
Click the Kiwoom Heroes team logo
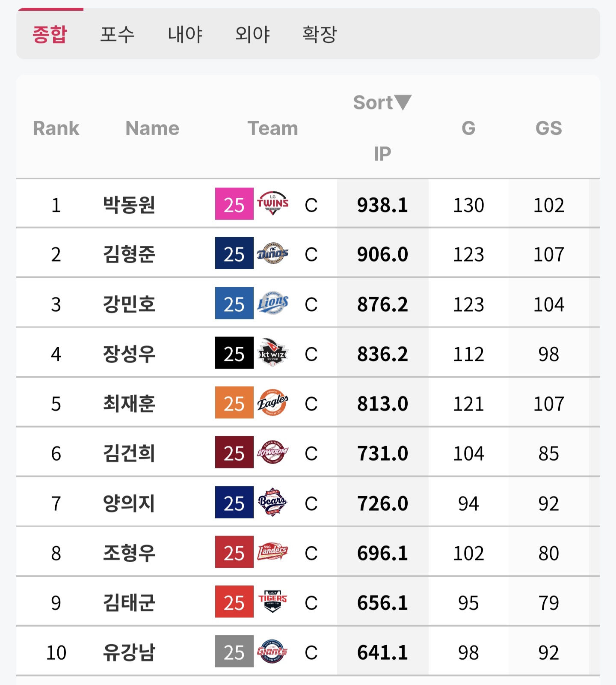coord(272,453)
